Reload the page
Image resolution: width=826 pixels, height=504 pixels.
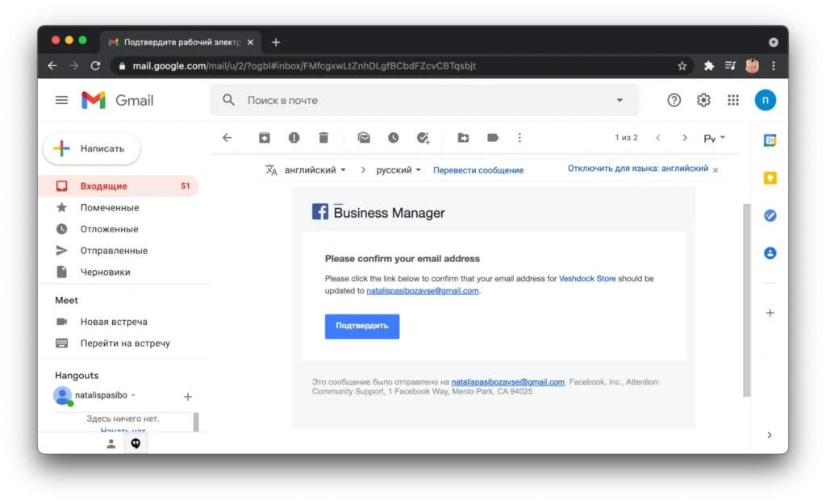click(95, 66)
